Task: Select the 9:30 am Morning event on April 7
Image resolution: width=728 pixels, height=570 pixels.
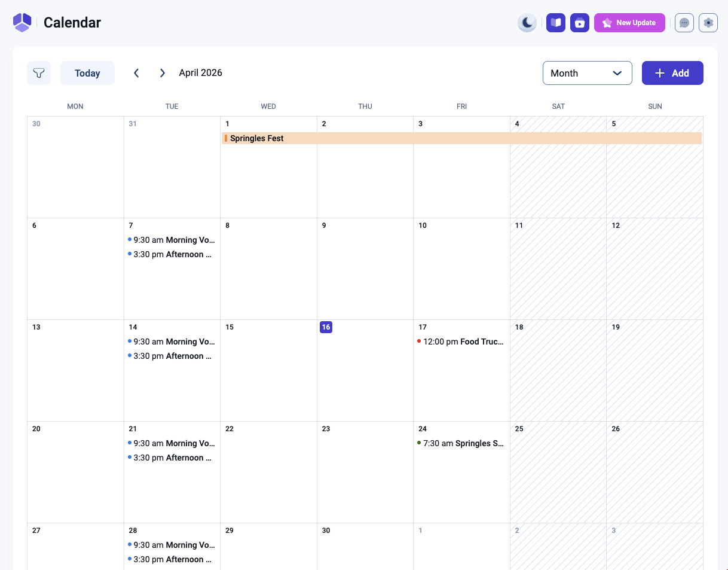Action: [x=172, y=240]
